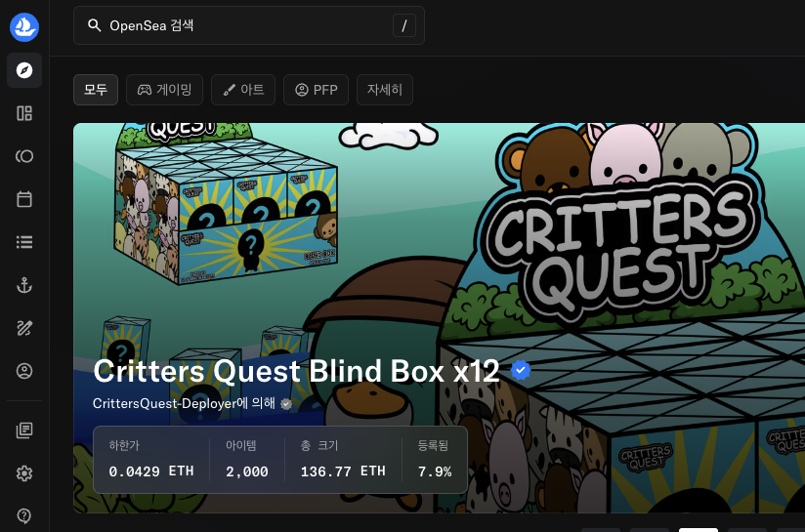Open Critters Quest Blind Box x12 collection
This screenshot has width=805, height=532.
point(296,371)
